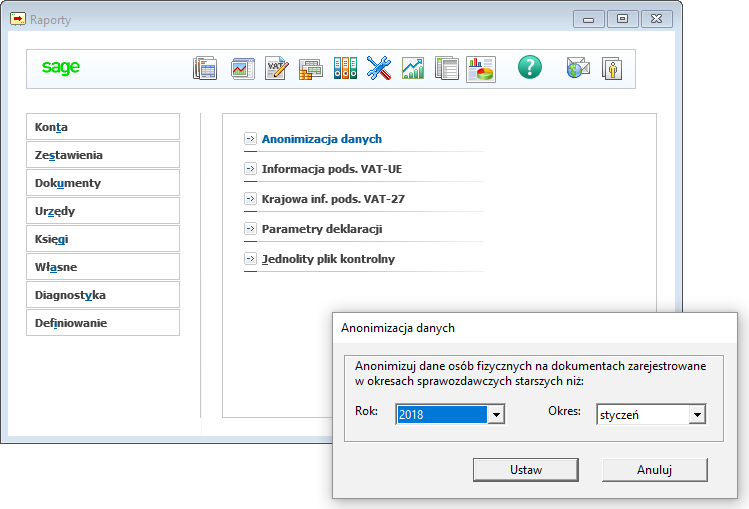The width and height of the screenshot is (749, 509).
Task: Switch to the Zestawienia tab
Action: (x=103, y=155)
